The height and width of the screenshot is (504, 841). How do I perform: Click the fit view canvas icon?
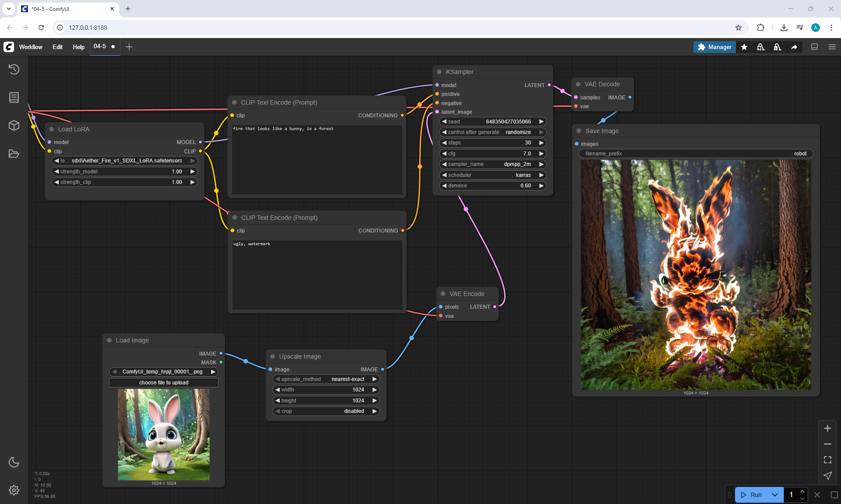pos(827,460)
